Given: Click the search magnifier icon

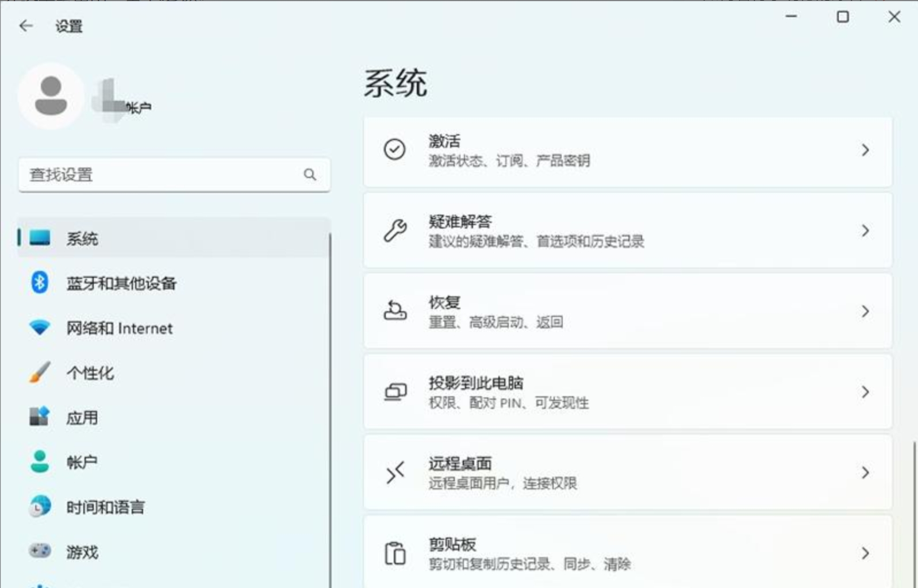Looking at the screenshot, I should point(310,174).
